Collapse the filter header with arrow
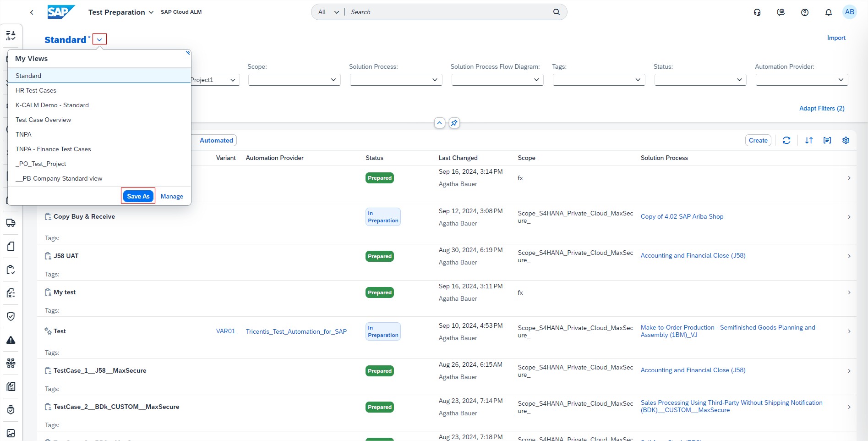868x441 pixels. [x=439, y=123]
